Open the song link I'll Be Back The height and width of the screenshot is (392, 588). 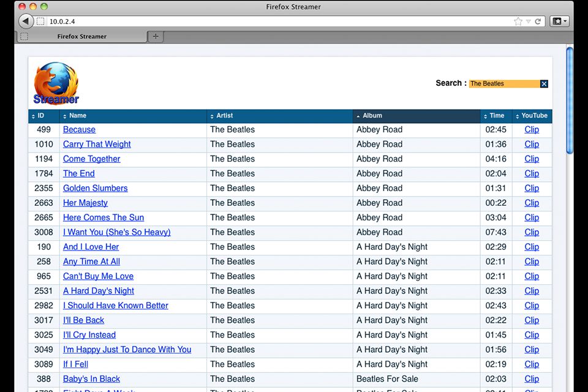click(x=83, y=320)
